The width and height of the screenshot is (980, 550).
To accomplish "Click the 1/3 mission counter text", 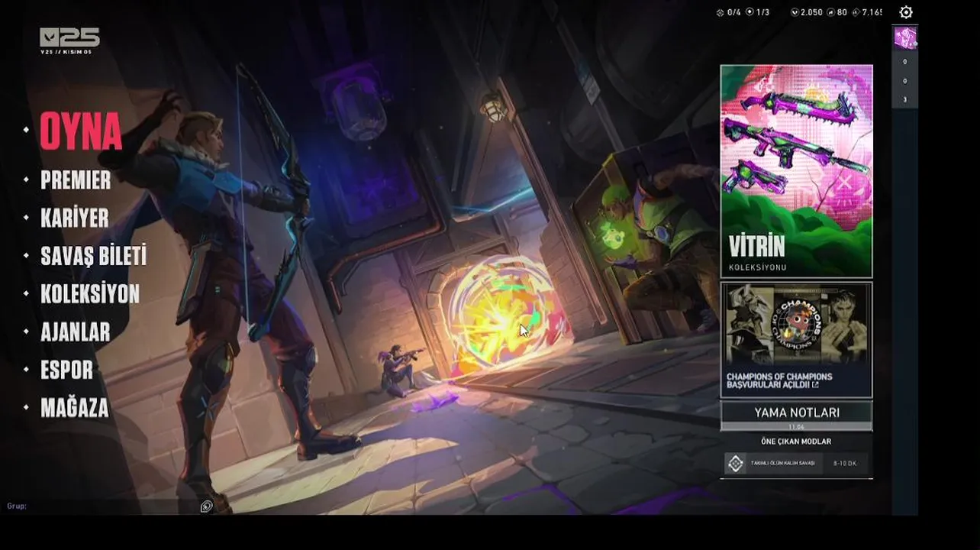I will [762, 12].
